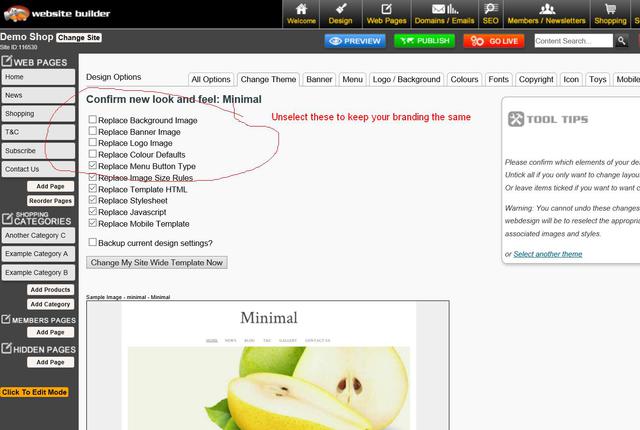This screenshot has height=430, width=640.
Task: Enable Replace Background Image checkbox
Action: (93, 120)
